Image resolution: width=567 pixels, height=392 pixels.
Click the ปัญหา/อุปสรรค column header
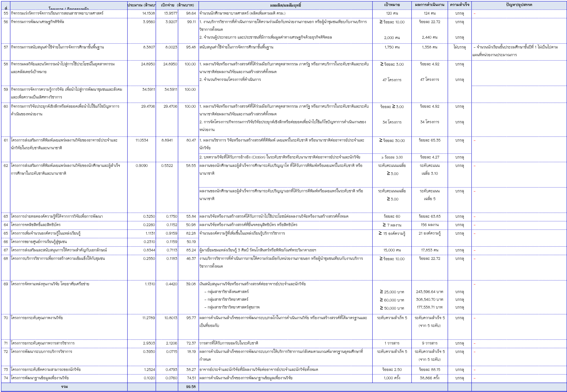coord(519,5)
